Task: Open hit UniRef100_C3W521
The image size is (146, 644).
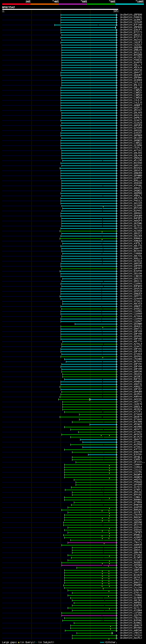Action: pyautogui.click(x=131, y=90)
